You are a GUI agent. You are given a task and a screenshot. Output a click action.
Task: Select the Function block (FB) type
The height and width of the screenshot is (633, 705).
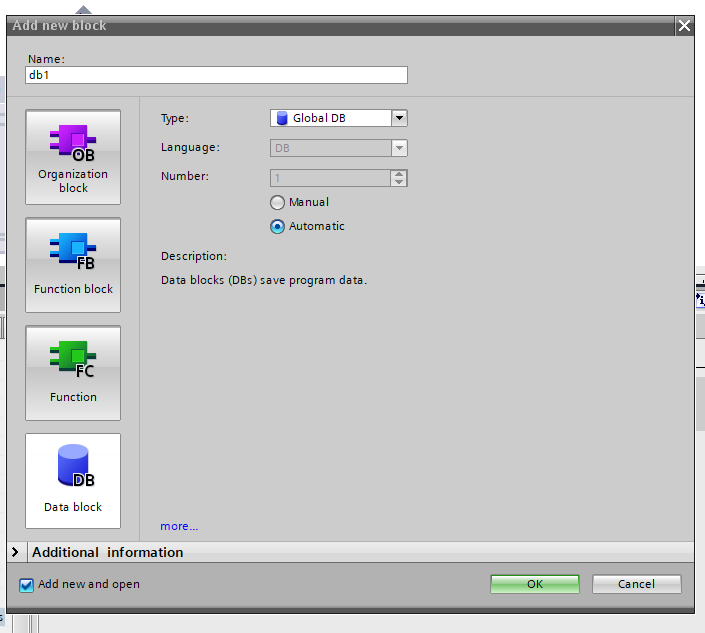pos(73,265)
